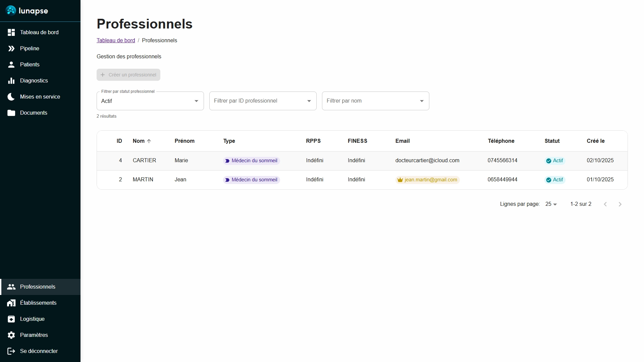Select the Tableau de bord grid icon

coord(11,32)
